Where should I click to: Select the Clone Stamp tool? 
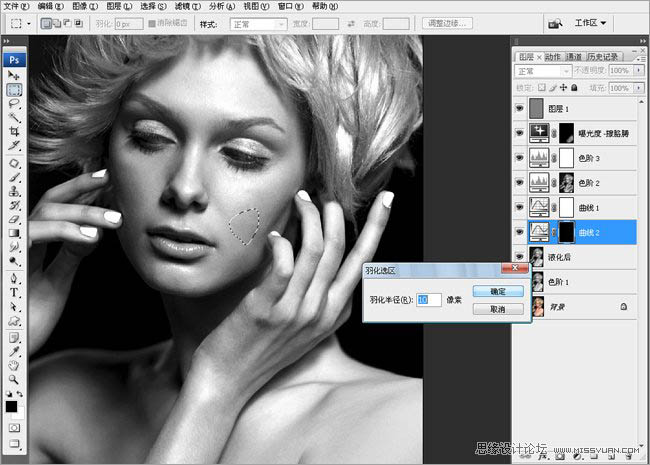click(15, 190)
